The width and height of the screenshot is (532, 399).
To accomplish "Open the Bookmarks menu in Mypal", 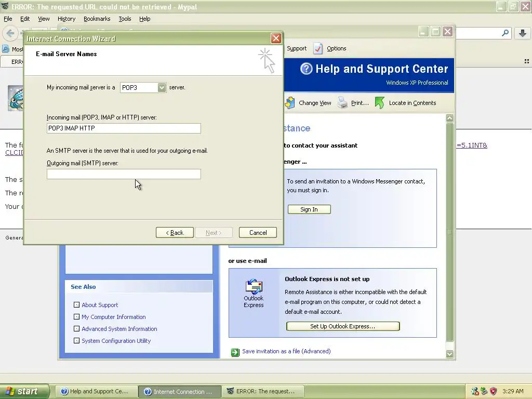I will [x=97, y=19].
